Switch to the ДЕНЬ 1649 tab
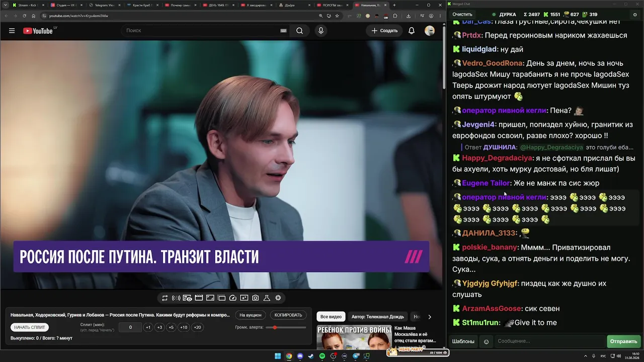 tap(218, 5)
